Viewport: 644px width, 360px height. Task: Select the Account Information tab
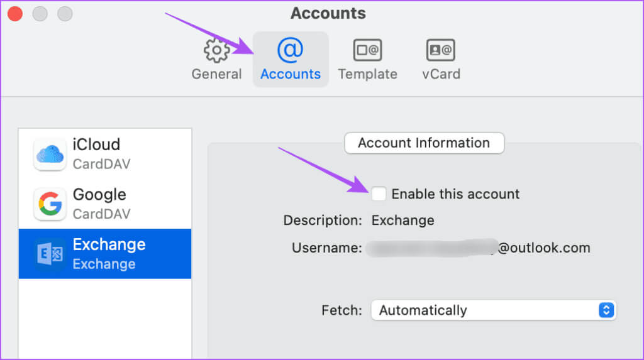click(424, 143)
